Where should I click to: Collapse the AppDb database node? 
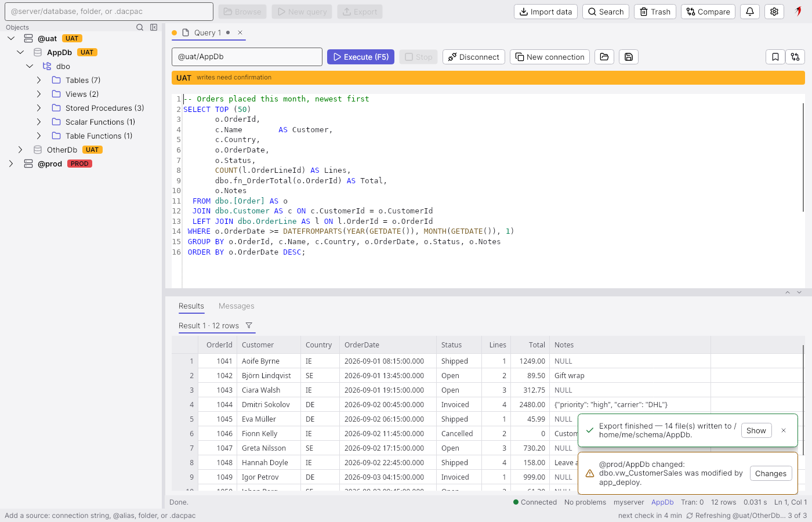[20, 52]
